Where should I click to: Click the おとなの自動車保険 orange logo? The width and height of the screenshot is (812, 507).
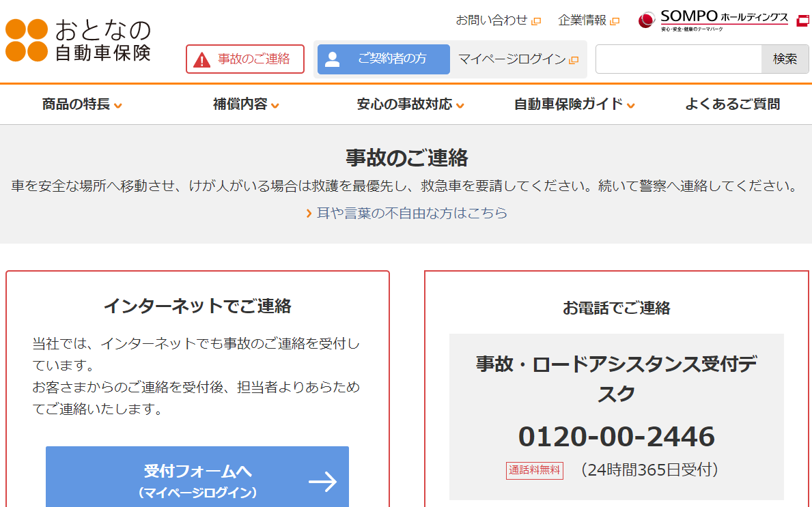[x=78, y=40]
